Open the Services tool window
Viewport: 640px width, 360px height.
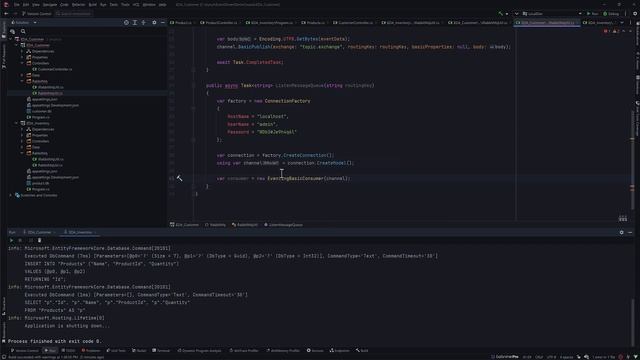click(x=315, y=350)
